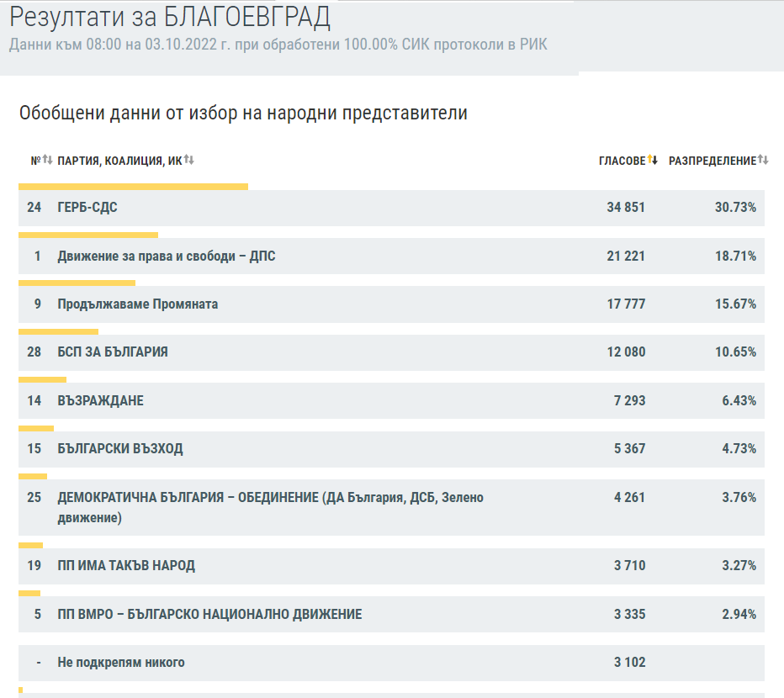784x698 pixels.
Task: Toggle sorting by the № column header
Action: pyautogui.click(x=34, y=156)
